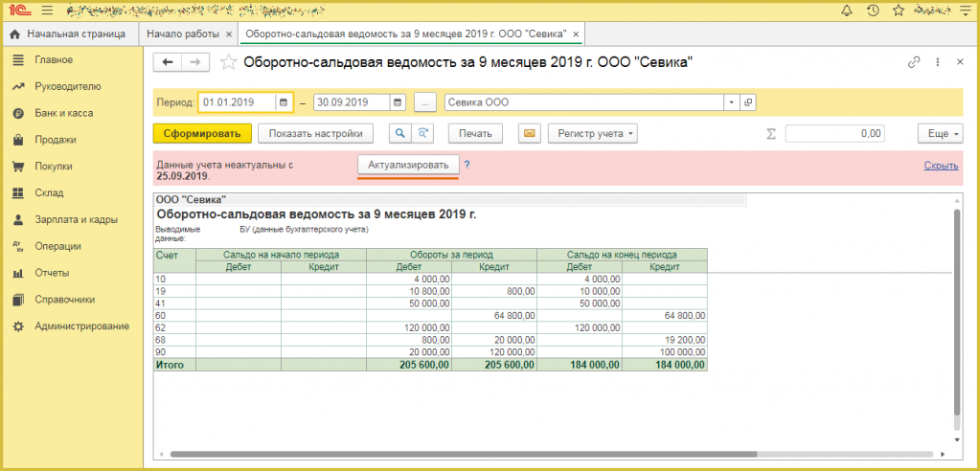Open the Регистр учета dropdown
This screenshot has width=980, height=471.
[x=592, y=134]
